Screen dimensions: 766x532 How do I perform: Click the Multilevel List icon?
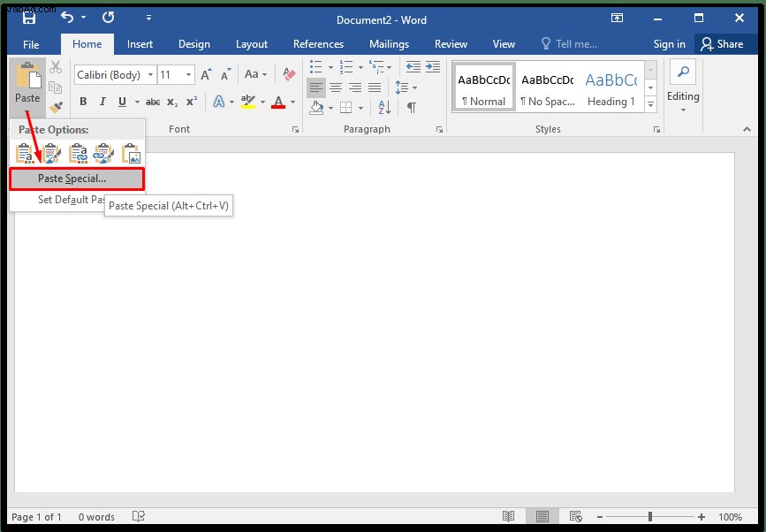[376, 67]
